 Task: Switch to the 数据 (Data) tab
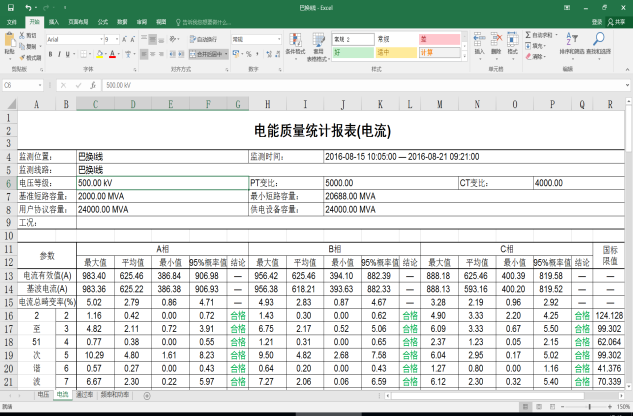pos(122,22)
